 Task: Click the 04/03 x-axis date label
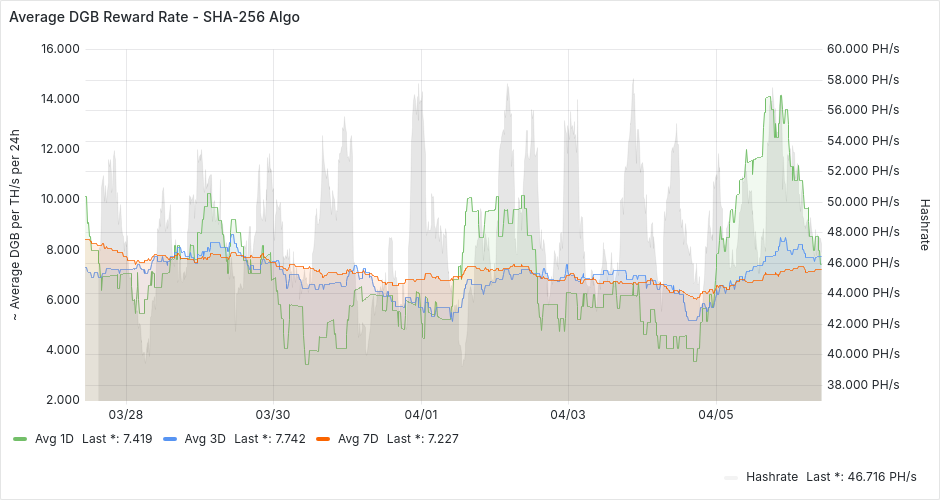click(568, 414)
